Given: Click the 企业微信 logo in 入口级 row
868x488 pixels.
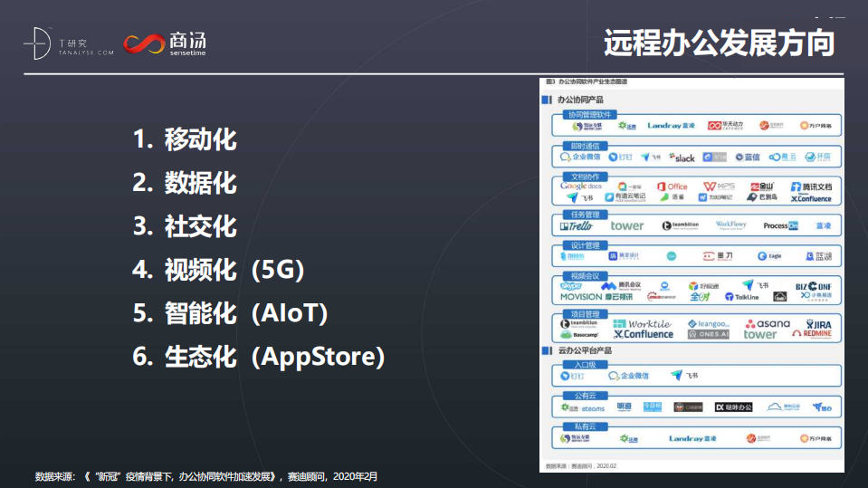Looking at the screenshot, I should click(x=628, y=376).
